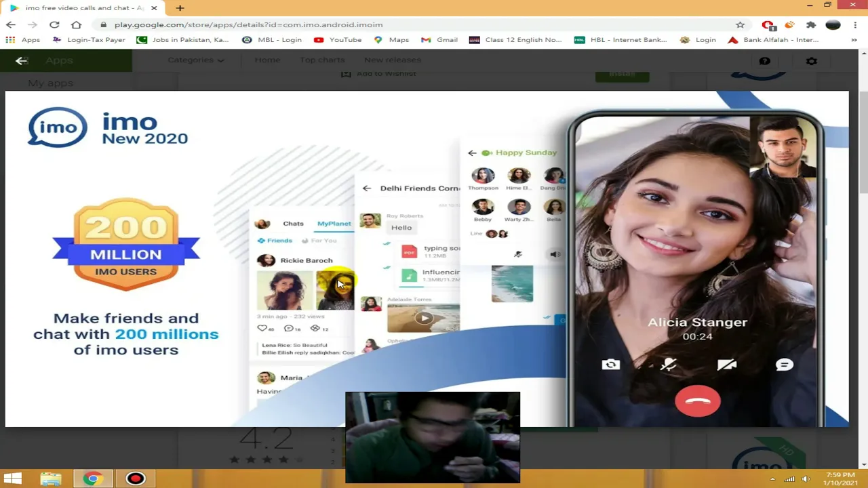
Task: Open the Login-Tax Payer bookmark
Action: tap(89, 40)
